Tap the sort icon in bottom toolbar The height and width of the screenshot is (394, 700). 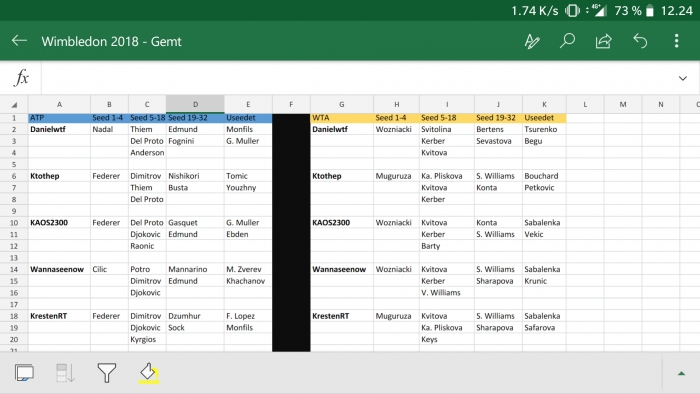click(x=65, y=373)
